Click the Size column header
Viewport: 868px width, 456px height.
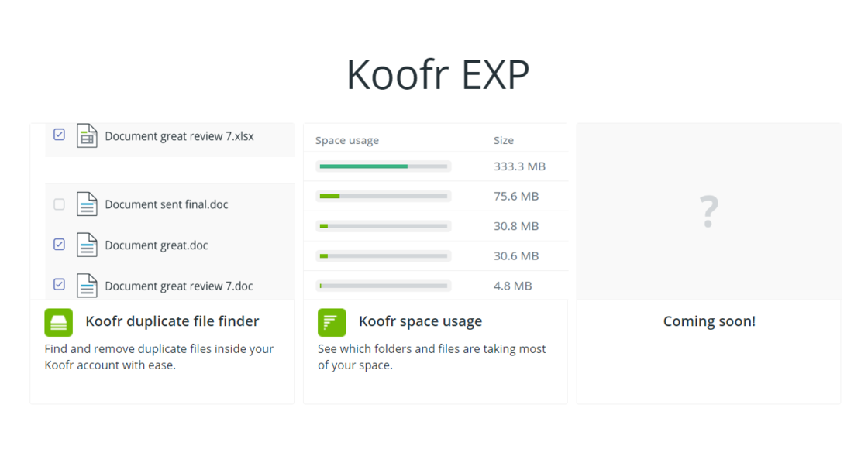[504, 141]
